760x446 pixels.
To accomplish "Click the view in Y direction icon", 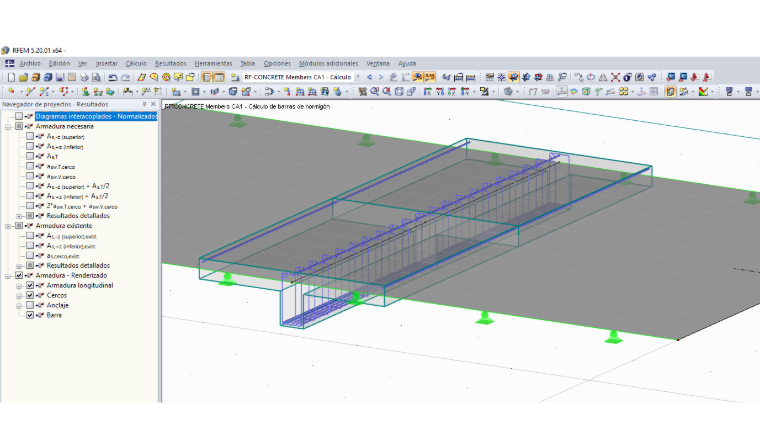I will tap(439, 91).
